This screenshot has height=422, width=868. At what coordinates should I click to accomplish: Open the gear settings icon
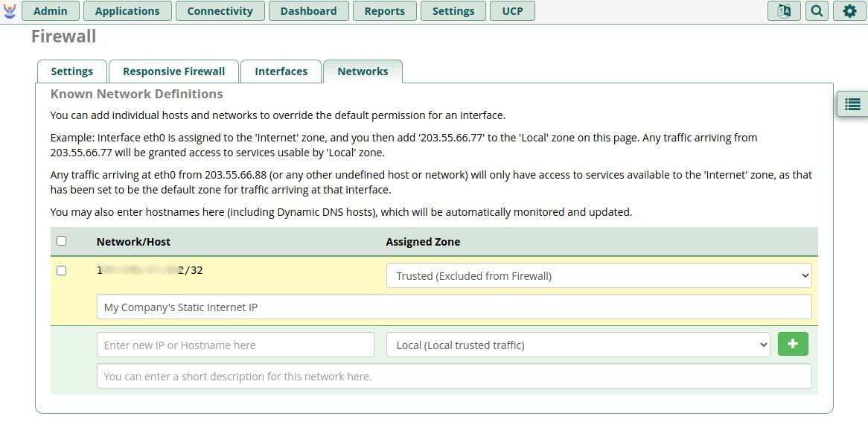pyautogui.click(x=849, y=11)
